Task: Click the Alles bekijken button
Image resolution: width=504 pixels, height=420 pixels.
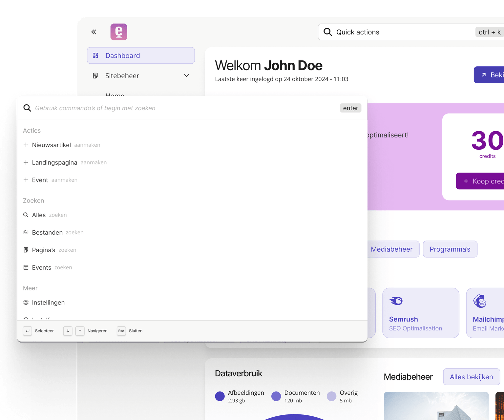Action: tap(471, 377)
